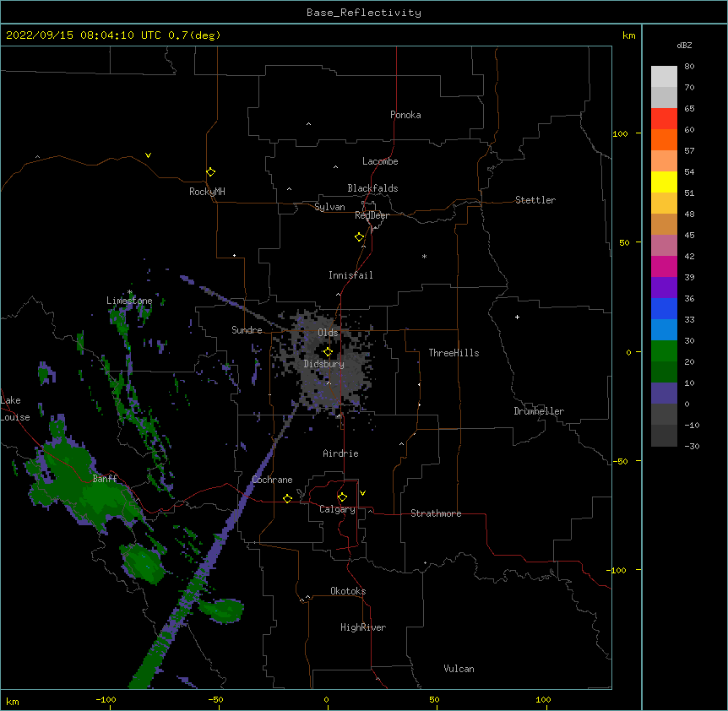Click the Olds town label
This screenshot has height=711, width=728.
pyautogui.click(x=328, y=333)
